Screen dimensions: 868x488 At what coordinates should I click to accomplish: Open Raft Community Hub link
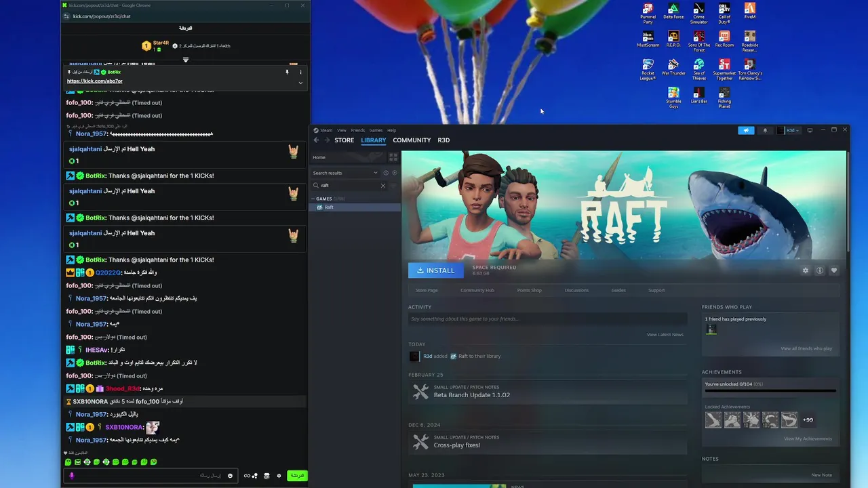click(477, 290)
